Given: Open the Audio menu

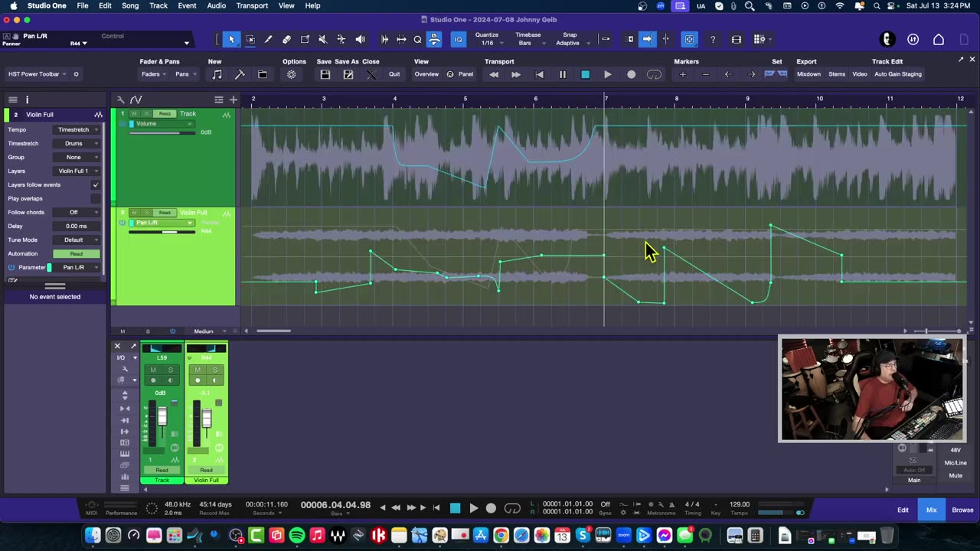Looking at the screenshot, I should click(217, 5).
